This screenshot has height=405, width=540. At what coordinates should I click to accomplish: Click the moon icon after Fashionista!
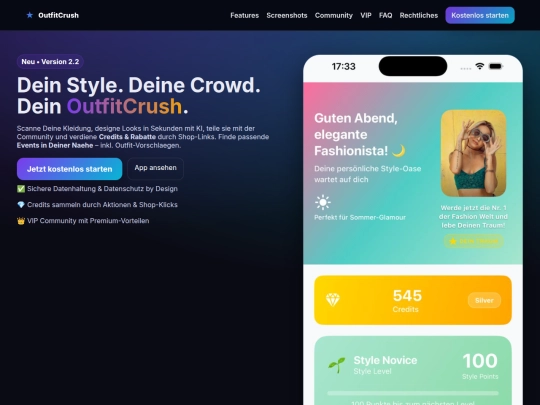[x=398, y=151]
